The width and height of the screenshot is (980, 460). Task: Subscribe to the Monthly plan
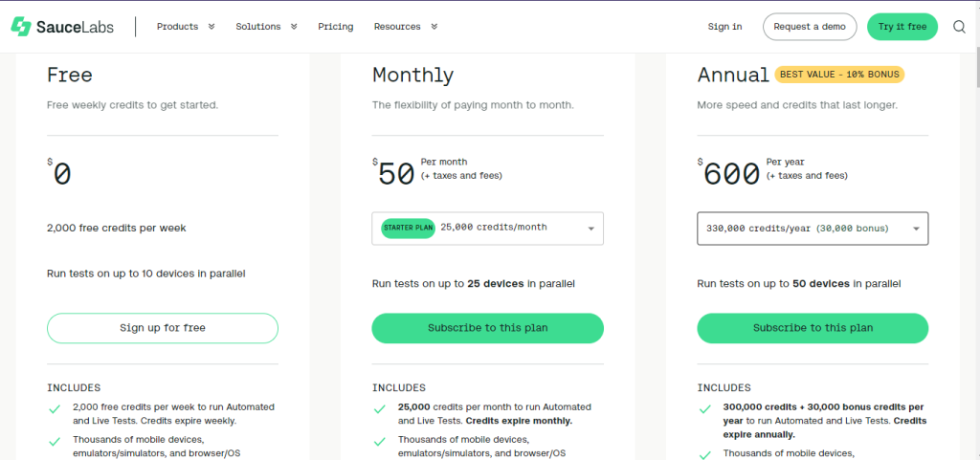tap(487, 328)
